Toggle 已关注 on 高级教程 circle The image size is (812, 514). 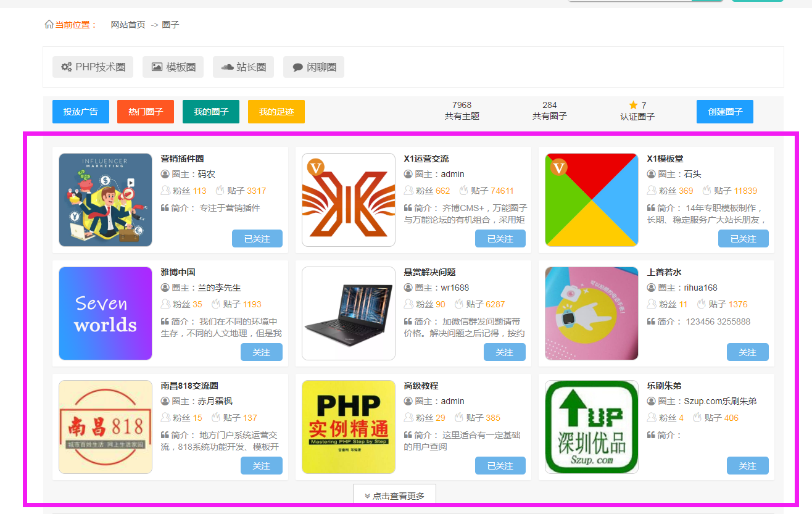click(500, 466)
